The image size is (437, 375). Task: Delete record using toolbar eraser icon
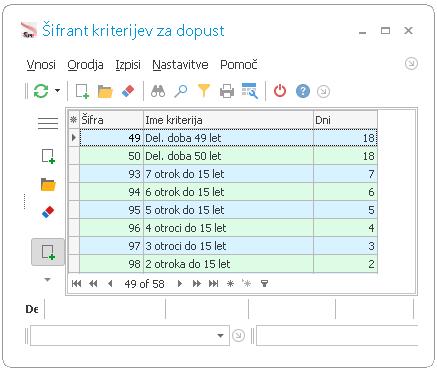[128, 91]
